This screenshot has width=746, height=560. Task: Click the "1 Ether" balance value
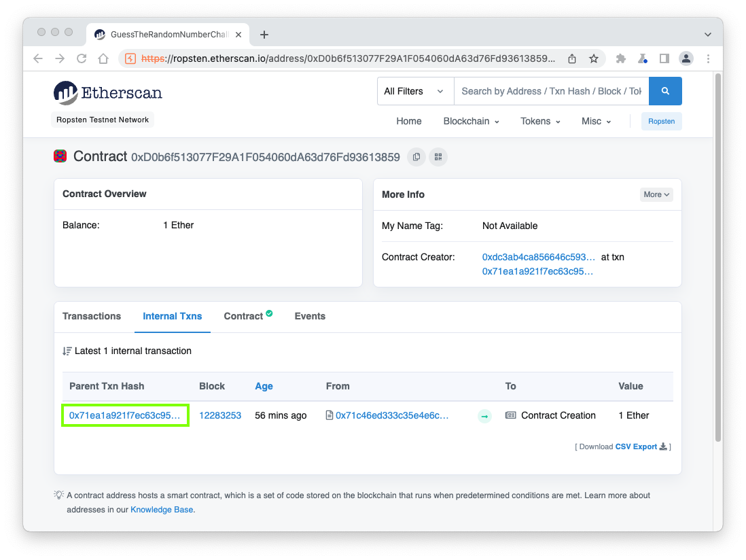[179, 225]
